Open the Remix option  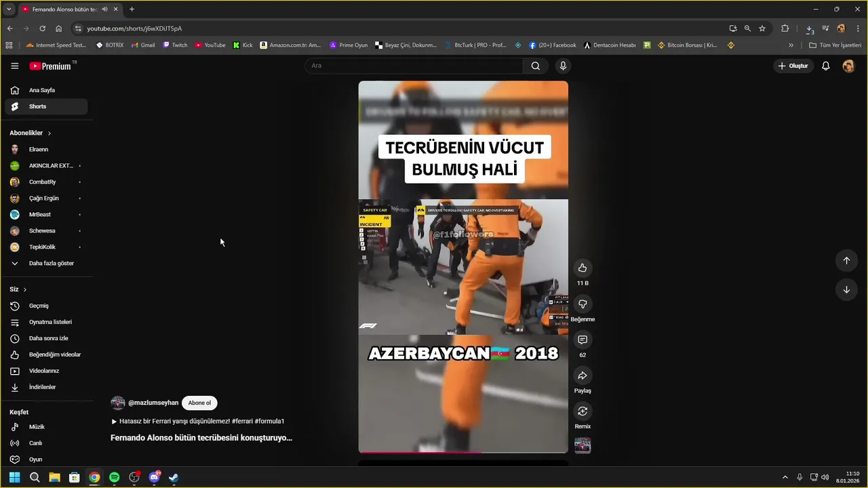(x=583, y=411)
